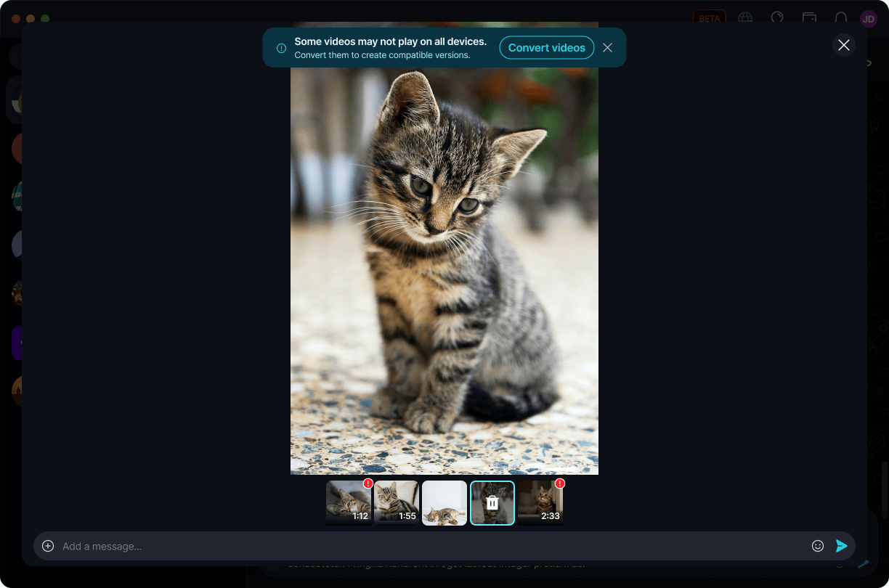This screenshot has width=889, height=588.
Task: Select the 2:33 video thumbnail
Action: [540, 503]
